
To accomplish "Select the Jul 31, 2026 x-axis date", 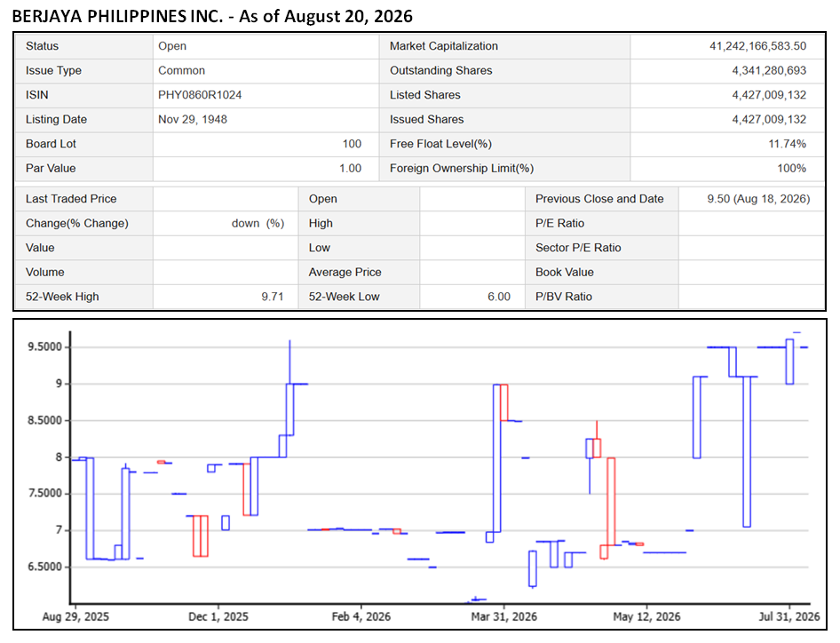I will pos(789,616).
